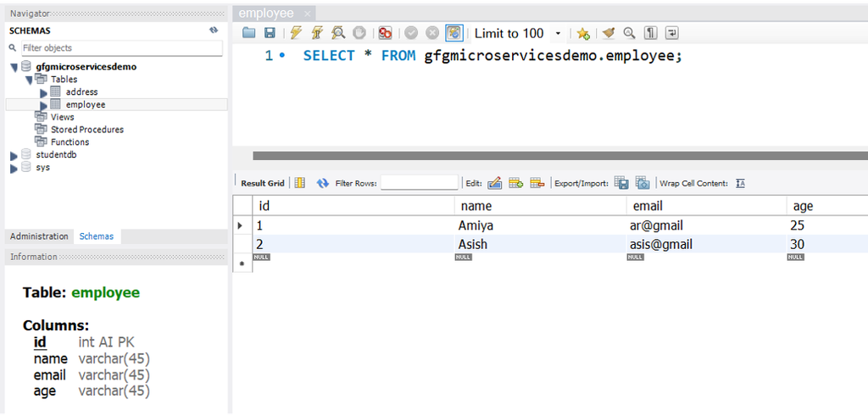
Task: Open a SQL script file (folder icon)
Action: click(249, 33)
